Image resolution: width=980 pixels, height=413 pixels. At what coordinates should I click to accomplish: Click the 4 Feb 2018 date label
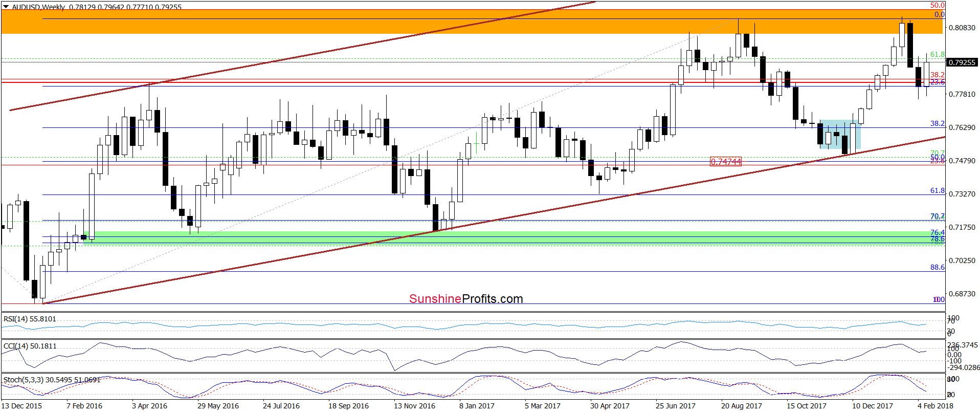pyautogui.click(x=936, y=406)
